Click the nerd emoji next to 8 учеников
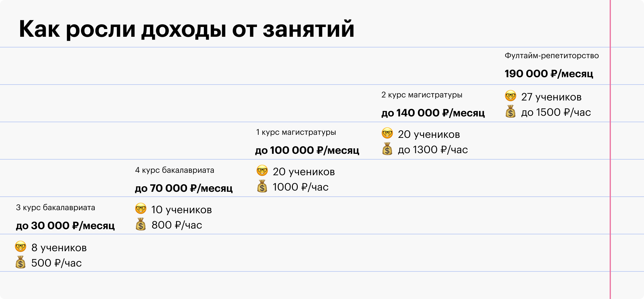The height and width of the screenshot is (299, 644). 21,247
